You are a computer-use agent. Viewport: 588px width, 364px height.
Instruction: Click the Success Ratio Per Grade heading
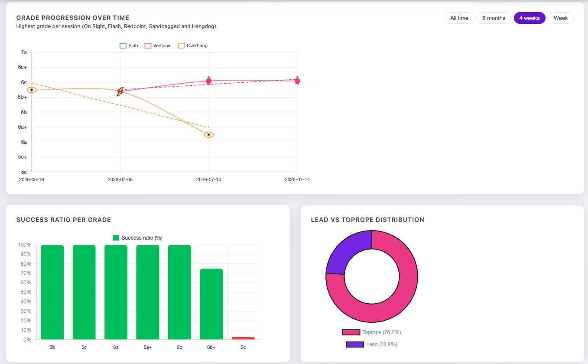pyautogui.click(x=64, y=220)
